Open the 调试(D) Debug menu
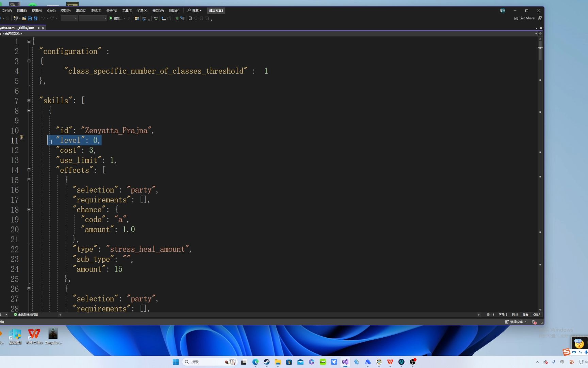This screenshot has height=368, width=588. tap(81, 11)
